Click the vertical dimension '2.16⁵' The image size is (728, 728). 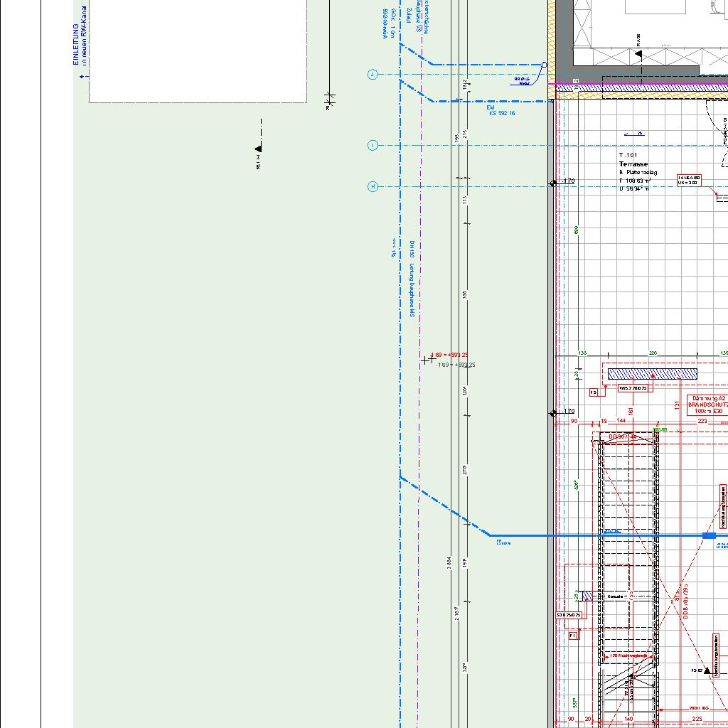457,613
